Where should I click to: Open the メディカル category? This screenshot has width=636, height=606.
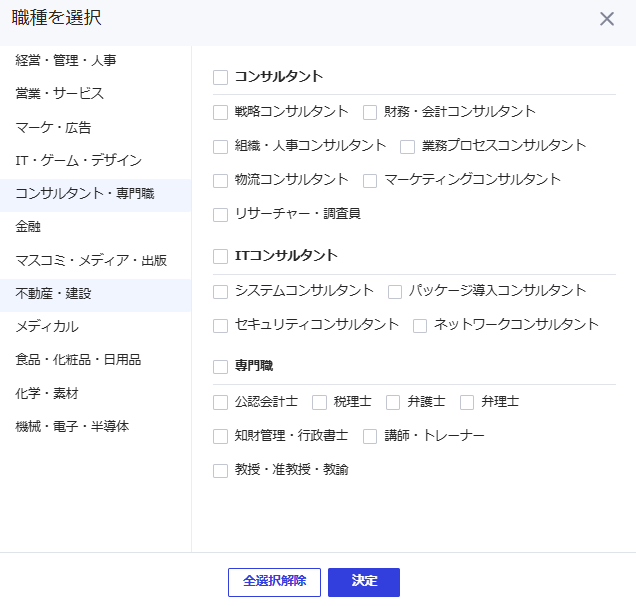pos(95,327)
